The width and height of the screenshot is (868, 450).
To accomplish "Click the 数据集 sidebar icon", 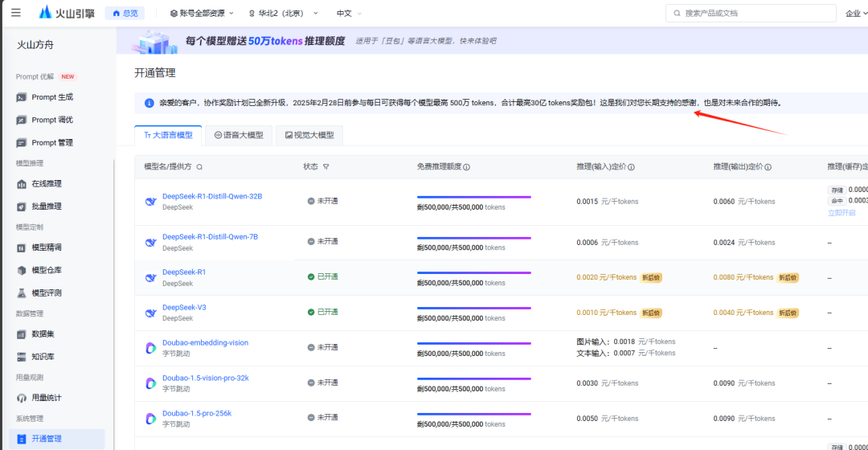I will (x=21, y=334).
